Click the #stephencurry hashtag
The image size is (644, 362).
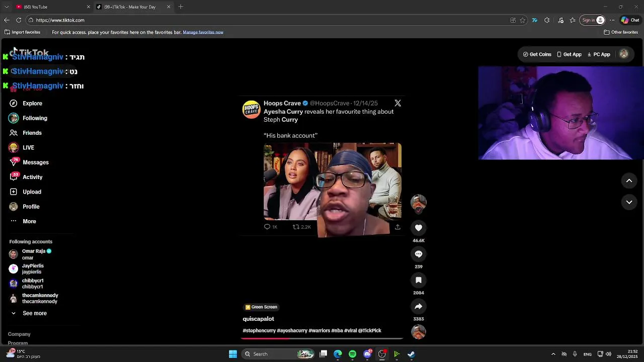(259, 330)
